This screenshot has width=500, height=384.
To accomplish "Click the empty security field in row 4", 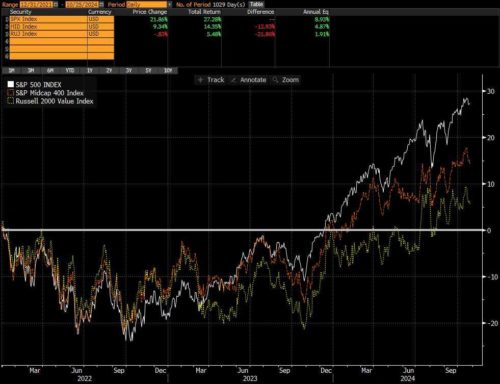I will coord(48,41).
